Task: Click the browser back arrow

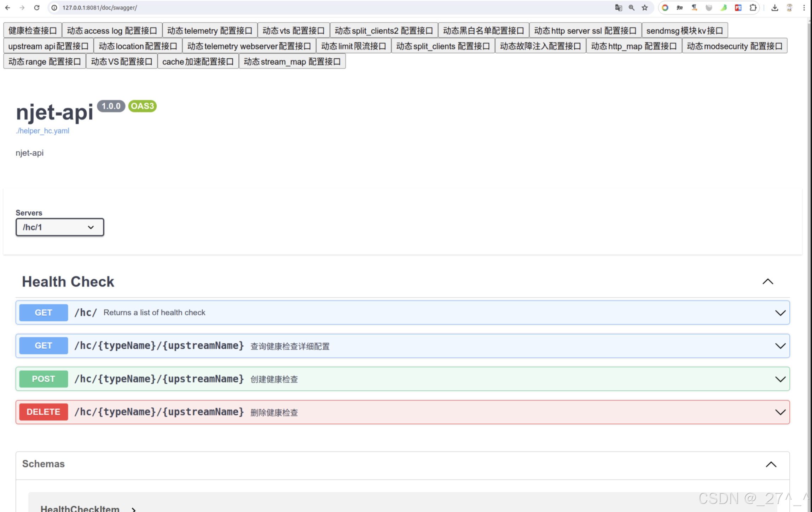Action: (x=8, y=7)
